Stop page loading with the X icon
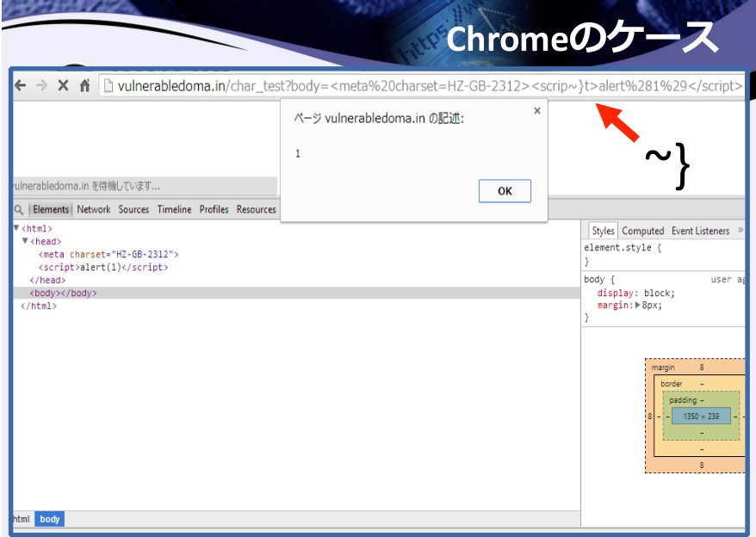Viewport: 756px width, 537px height. coord(63,86)
